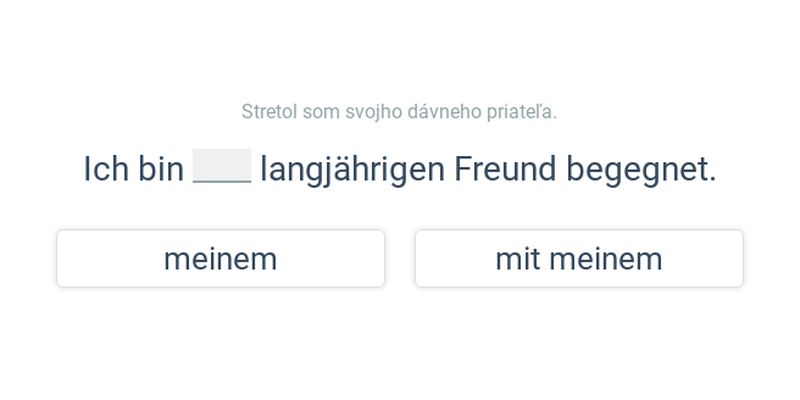The height and width of the screenshot is (400, 800).
Task: Click the word "bin" before the blank
Action: pos(161,169)
